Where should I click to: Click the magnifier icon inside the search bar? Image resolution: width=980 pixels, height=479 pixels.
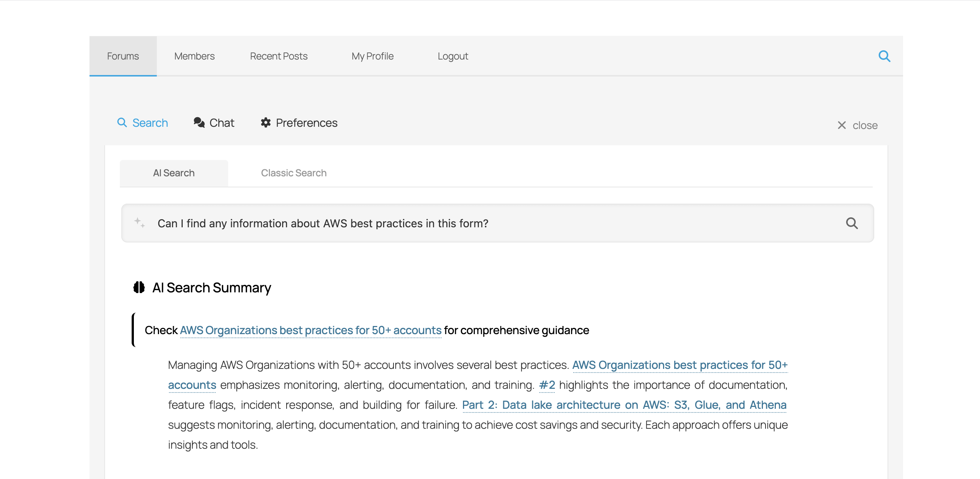pyautogui.click(x=852, y=223)
